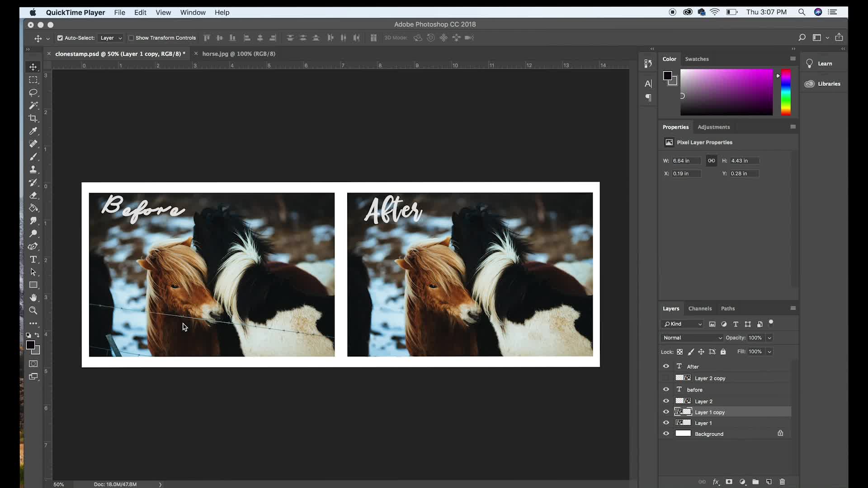Hide the Layer 1 copy layer
The width and height of the screenshot is (868, 488).
pos(666,412)
